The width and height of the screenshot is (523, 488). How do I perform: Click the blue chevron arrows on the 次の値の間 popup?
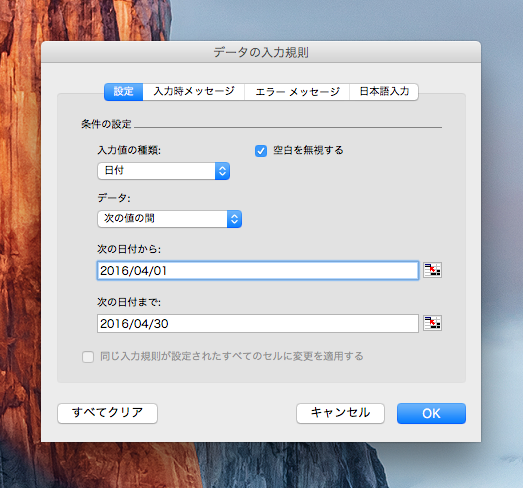234,219
